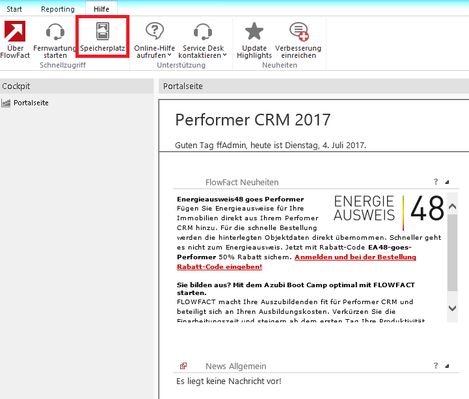Click the Es liegt keine Nachricht vor! text

tap(229, 381)
